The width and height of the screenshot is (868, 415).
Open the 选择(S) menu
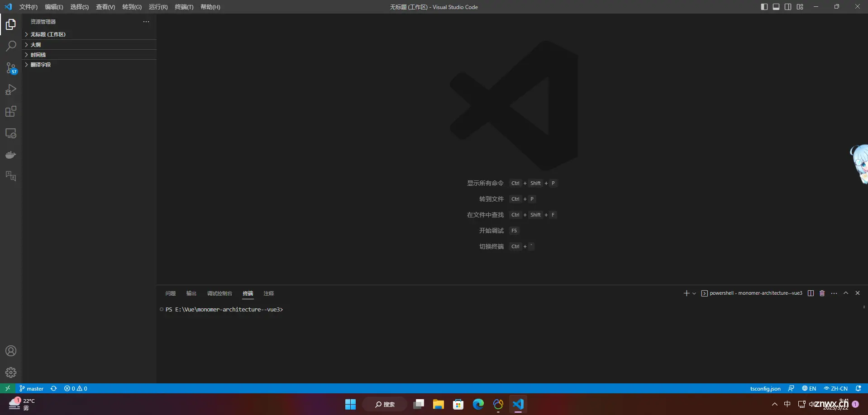pyautogui.click(x=79, y=7)
